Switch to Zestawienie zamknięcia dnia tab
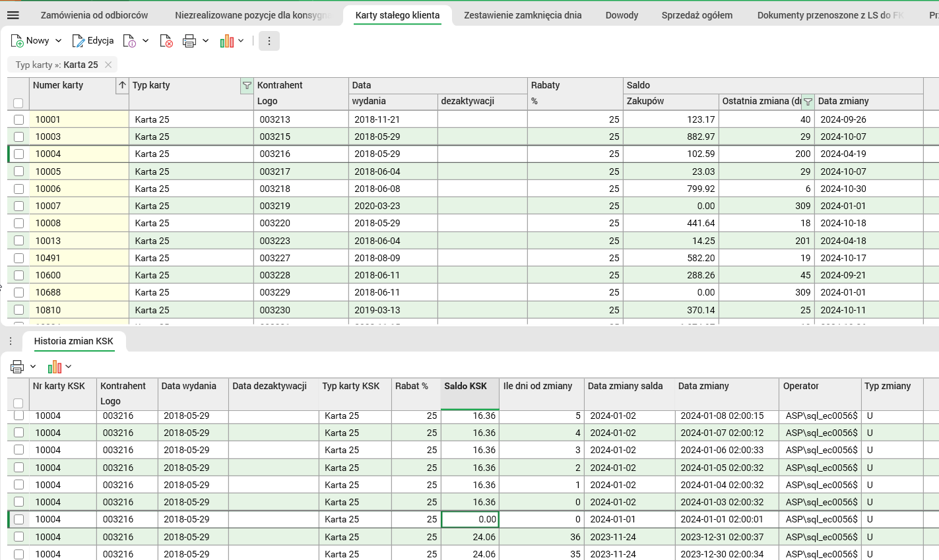The image size is (939, 560). (x=523, y=15)
